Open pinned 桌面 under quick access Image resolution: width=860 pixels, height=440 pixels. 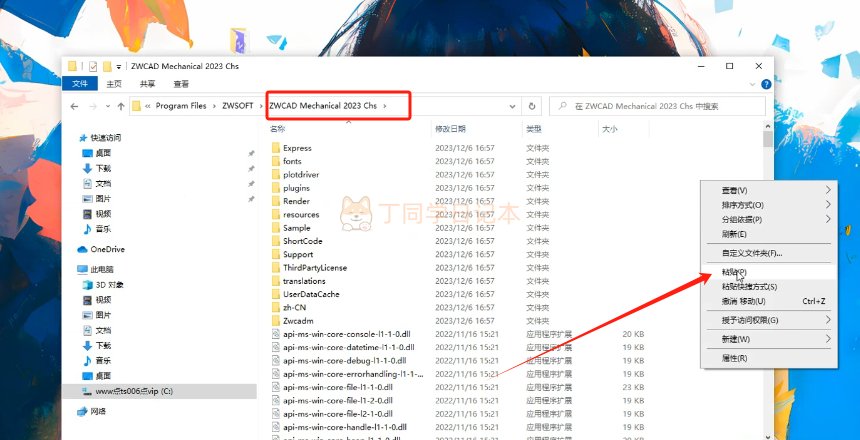tap(103, 153)
